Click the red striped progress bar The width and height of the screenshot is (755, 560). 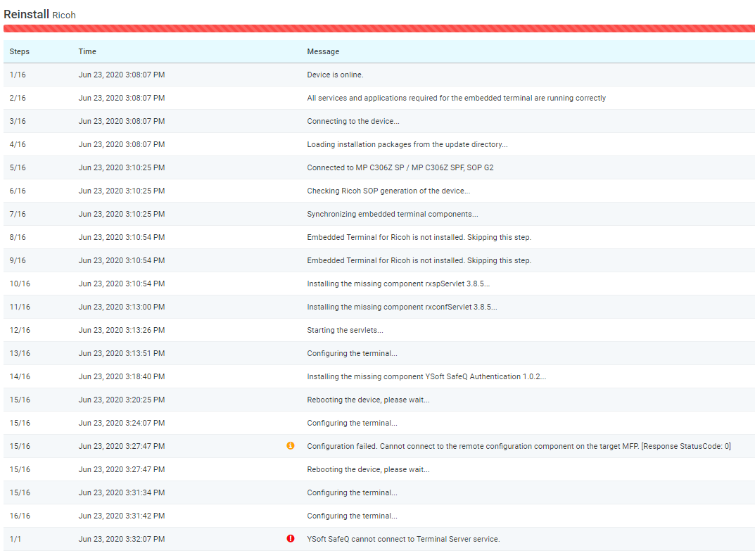[x=377, y=27]
